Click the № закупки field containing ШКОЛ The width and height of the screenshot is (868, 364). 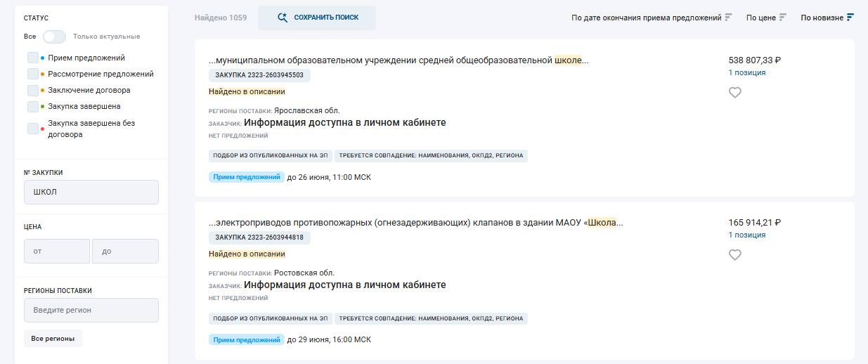point(91,193)
